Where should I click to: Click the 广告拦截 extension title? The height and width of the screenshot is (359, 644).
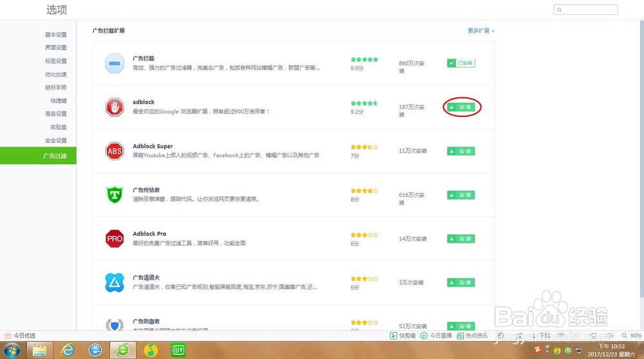pos(144,59)
